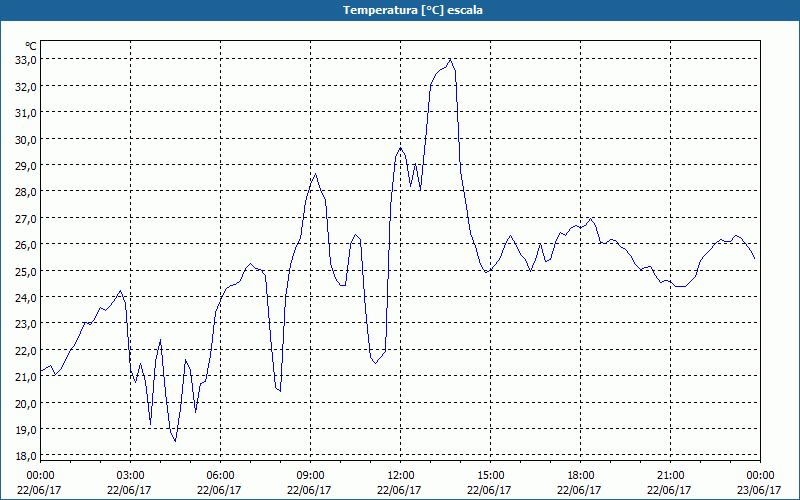Click the 18:00 time axis label
The width and height of the screenshot is (800, 500).
coord(581,476)
